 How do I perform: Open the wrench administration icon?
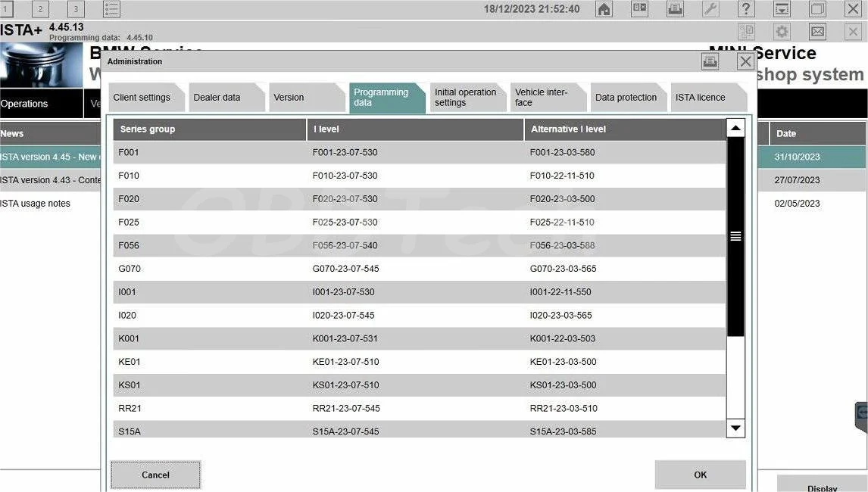(x=710, y=9)
